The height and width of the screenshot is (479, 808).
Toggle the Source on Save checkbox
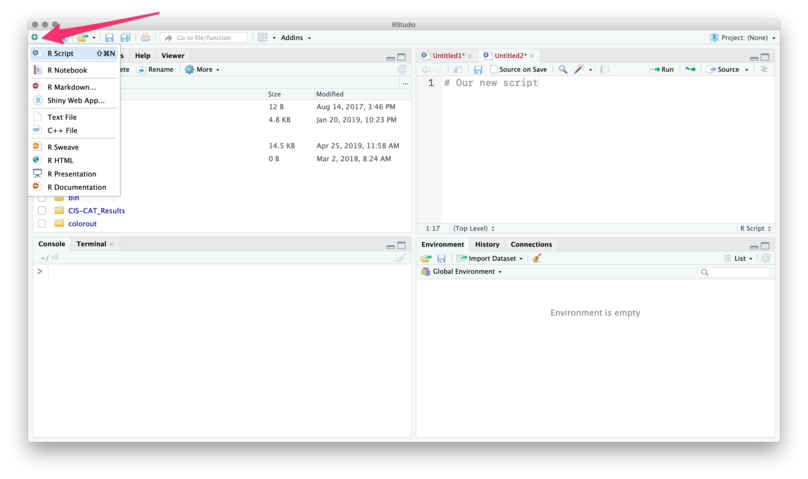tap(494, 70)
